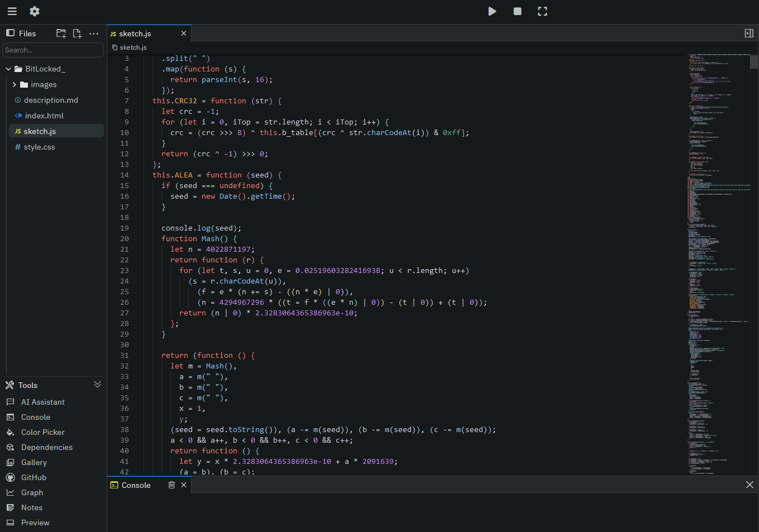Open index.html in the file tree
The height and width of the screenshot is (532, 759).
pyautogui.click(x=44, y=116)
